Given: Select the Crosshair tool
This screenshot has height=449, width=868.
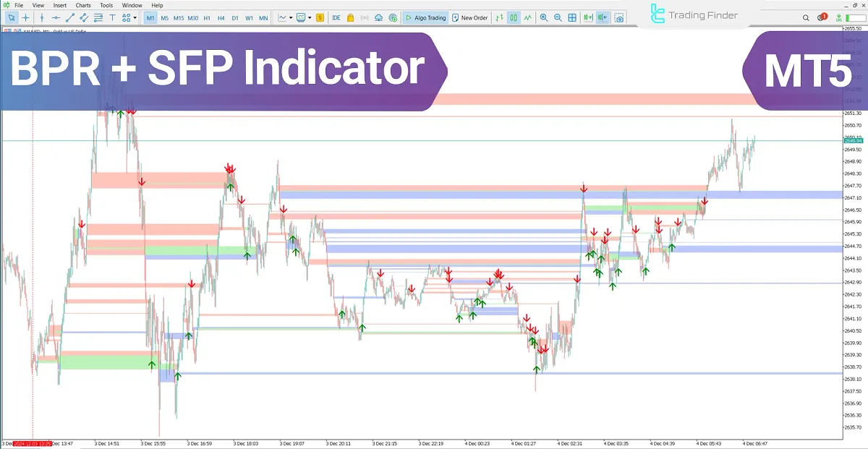Looking at the screenshot, I should point(25,17).
